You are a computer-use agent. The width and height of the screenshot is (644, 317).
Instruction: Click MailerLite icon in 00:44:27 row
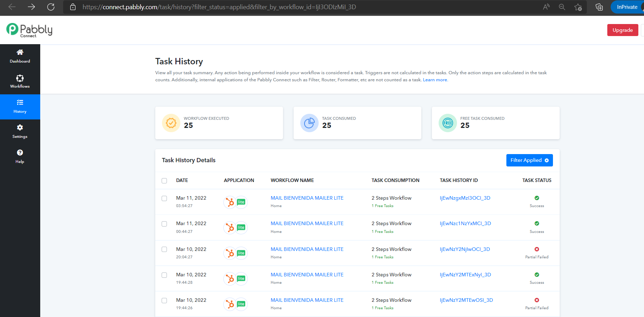[241, 228]
